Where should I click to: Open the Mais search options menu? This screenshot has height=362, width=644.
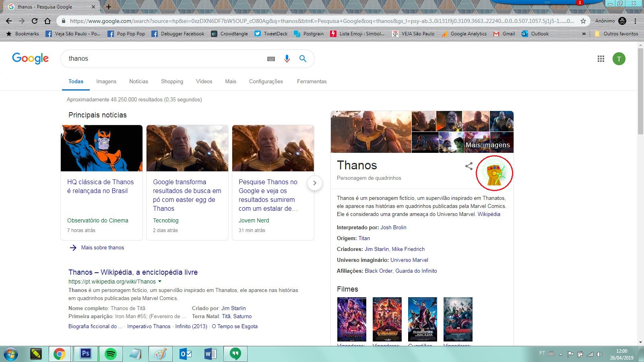231,81
